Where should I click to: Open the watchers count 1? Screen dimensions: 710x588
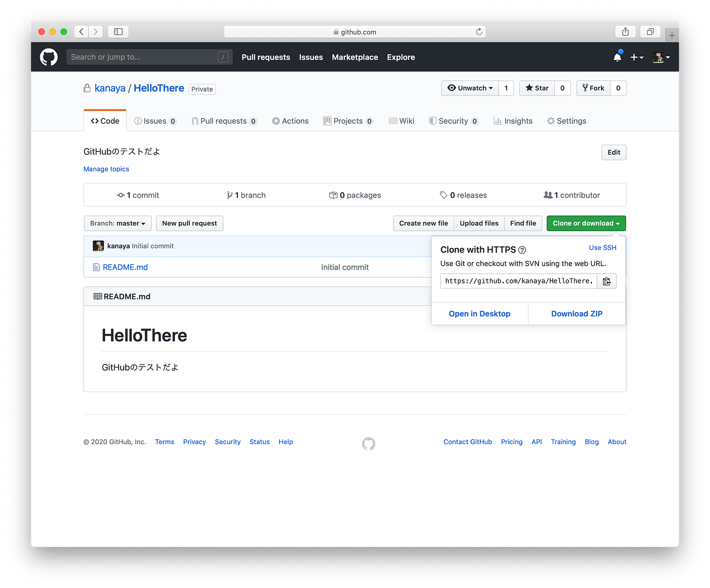tap(506, 88)
